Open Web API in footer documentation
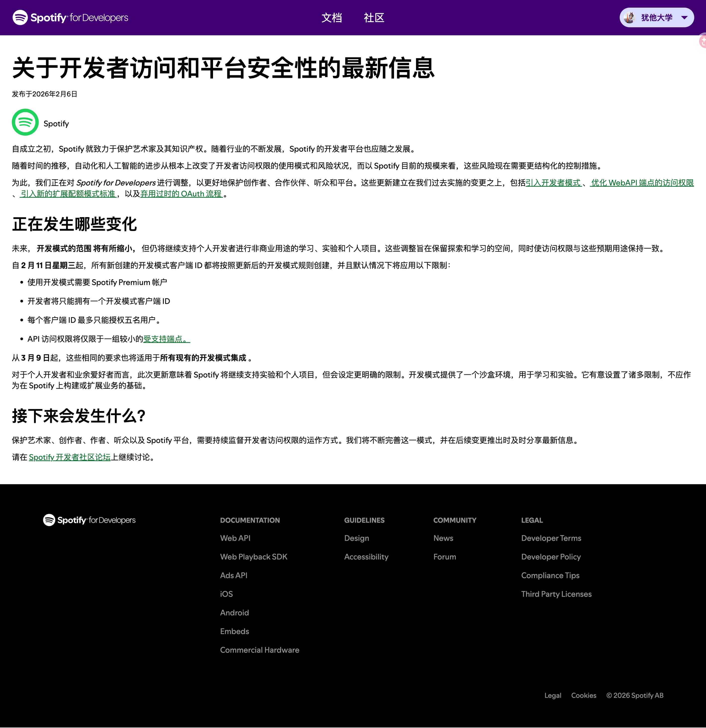Image resolution: width=706 pixels, height=728 pixels. pyautogui.click(x=235, y=538)
